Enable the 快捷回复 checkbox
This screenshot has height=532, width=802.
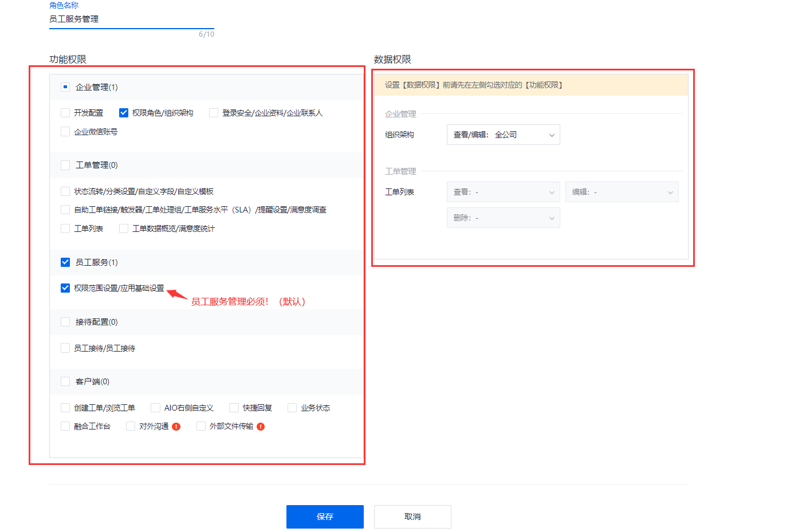(x=234, y=408)
